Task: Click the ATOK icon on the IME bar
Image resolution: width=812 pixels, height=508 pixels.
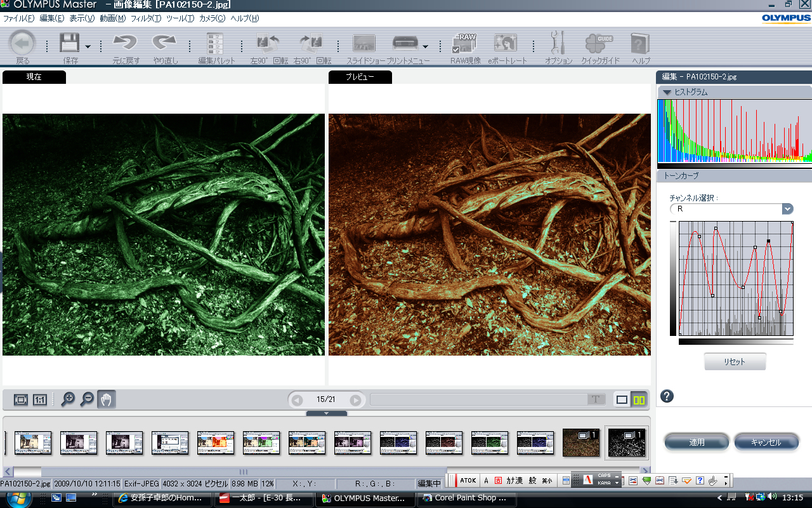Action: click(468, 481)
